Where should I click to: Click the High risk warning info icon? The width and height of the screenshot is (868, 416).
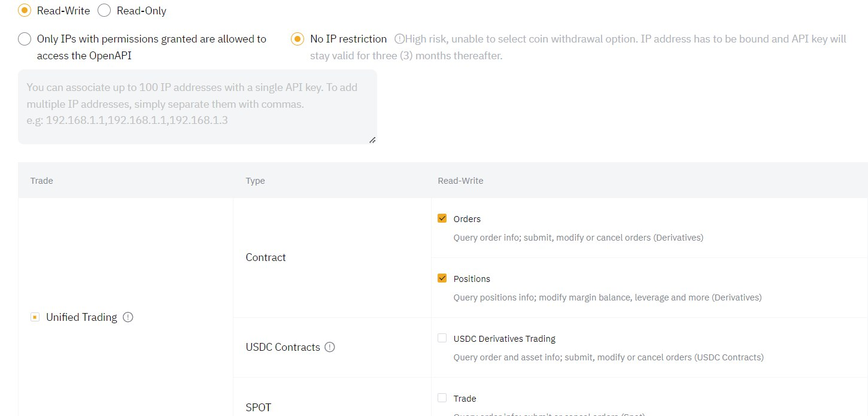[399, 39]
